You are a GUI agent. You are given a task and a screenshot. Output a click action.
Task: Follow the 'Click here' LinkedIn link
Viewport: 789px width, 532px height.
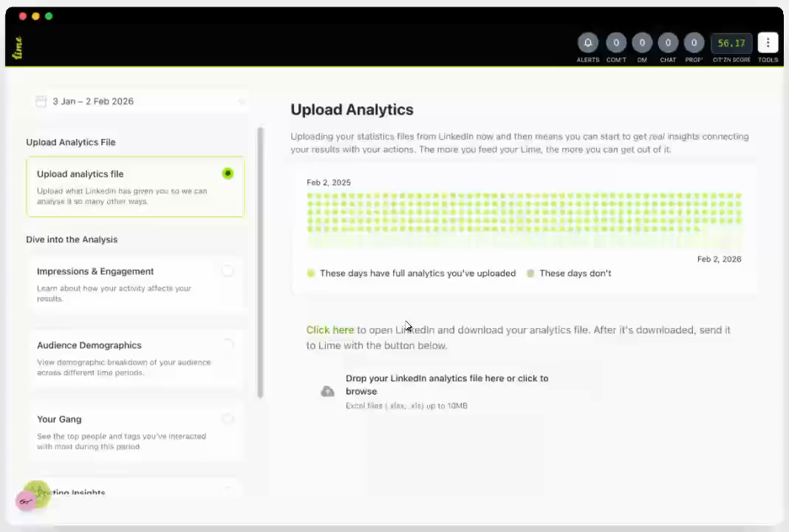pos(330,330)
